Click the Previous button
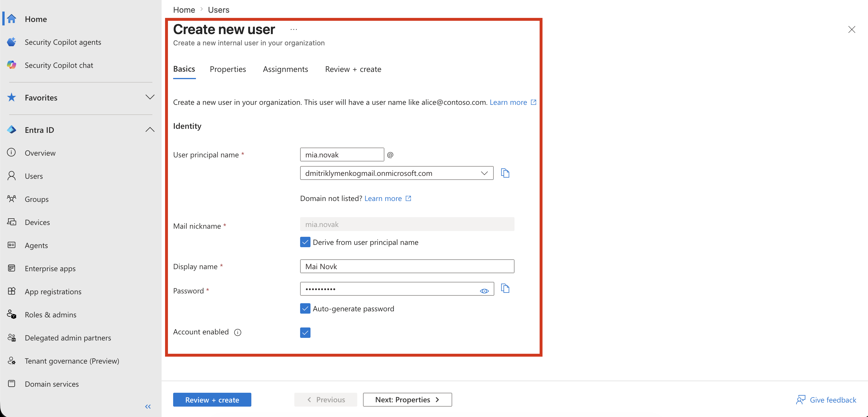Viewport: 868px width, 417px height. 325,400
